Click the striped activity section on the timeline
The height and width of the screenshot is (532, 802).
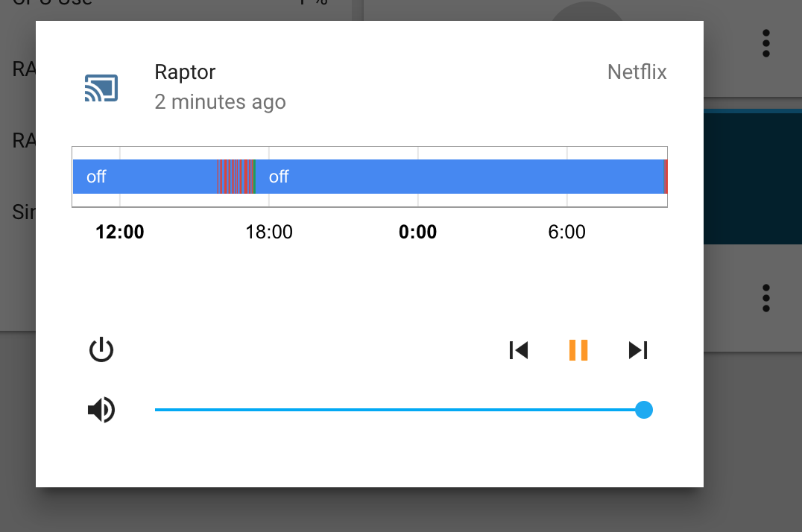(236, 177)
